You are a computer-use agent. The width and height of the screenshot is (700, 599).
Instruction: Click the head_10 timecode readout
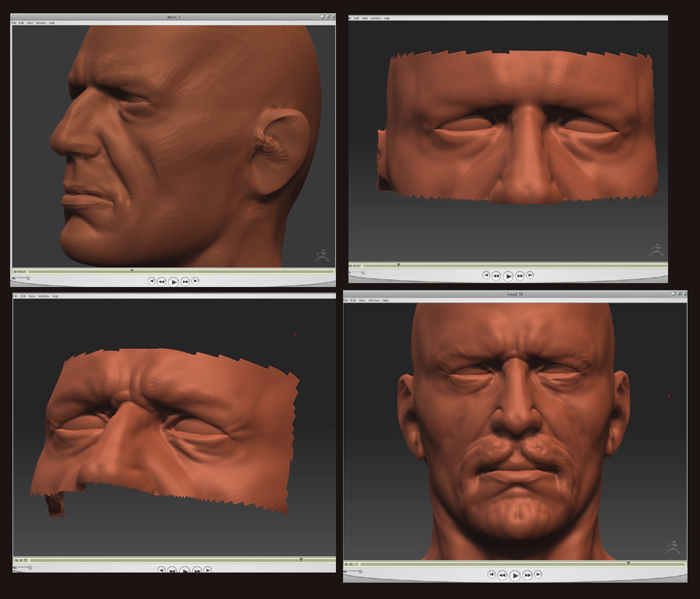tap(352, 564)
